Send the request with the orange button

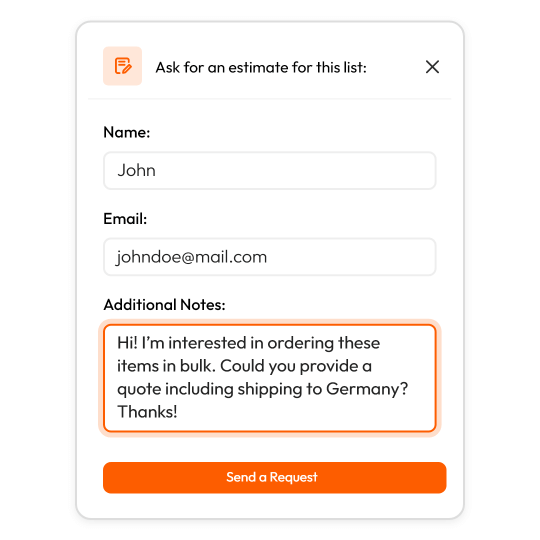point(274,478)
